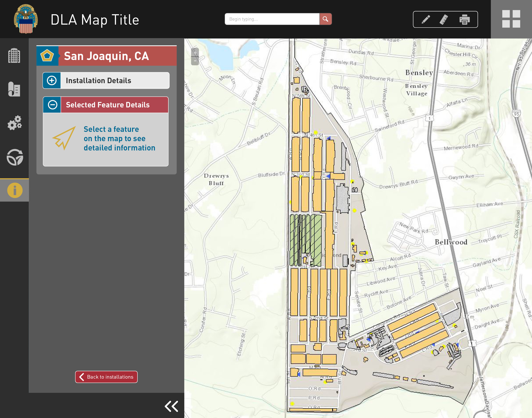Click Back to installations button

point(106,377)
